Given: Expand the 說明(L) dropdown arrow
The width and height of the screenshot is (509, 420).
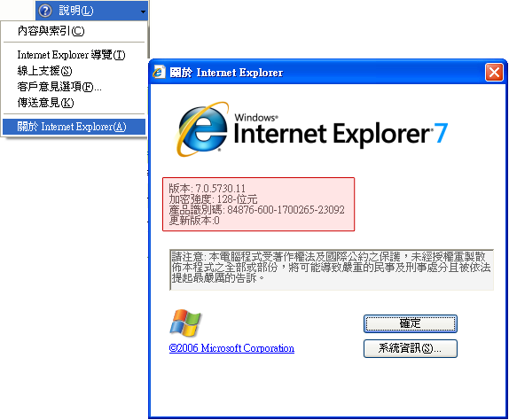Looking at the screenshot, I should click(143, 12).
